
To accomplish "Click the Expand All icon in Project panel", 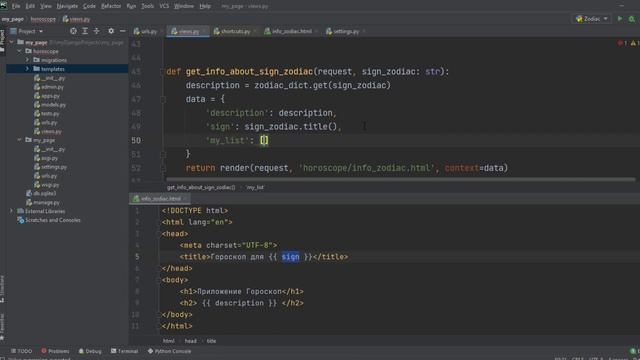I will (85, 31).
